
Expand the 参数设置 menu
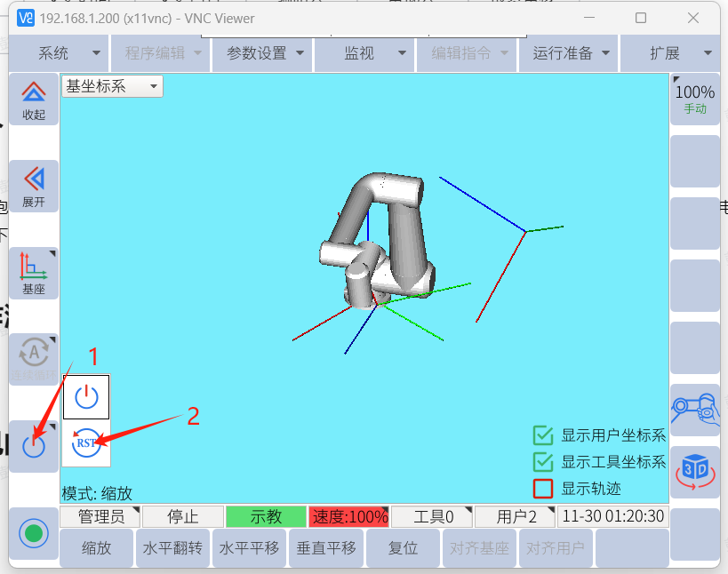tap(265, 53)
